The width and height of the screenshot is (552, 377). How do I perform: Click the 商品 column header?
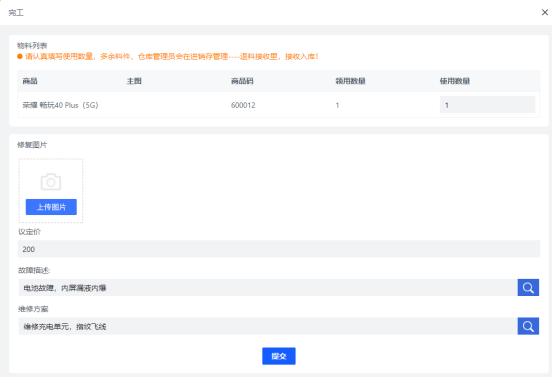[30, 81]
